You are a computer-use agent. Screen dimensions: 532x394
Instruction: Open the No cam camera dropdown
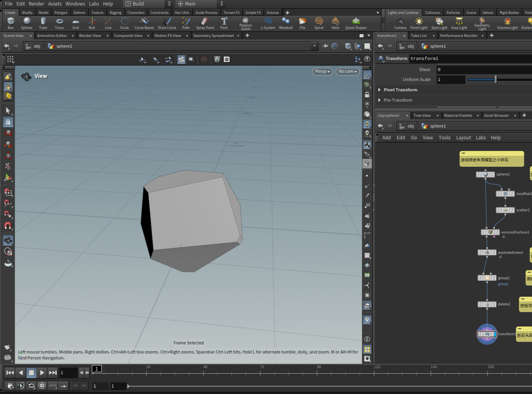(348, 71)
